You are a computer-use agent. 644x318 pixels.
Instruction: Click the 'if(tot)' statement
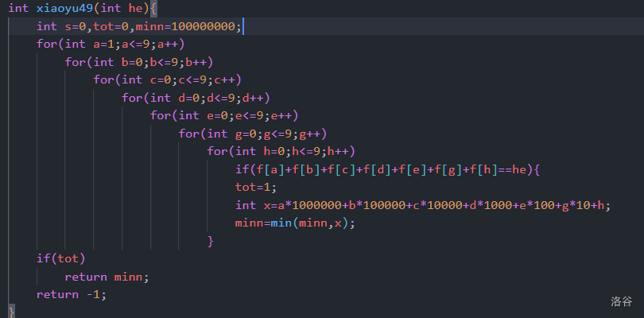pyautogui.click(x=60, y=258)
